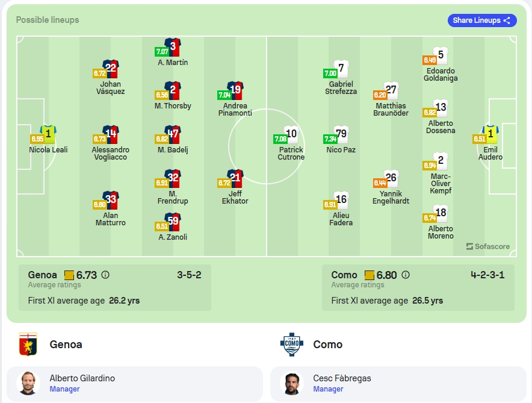Viewport: 532px width, 403px height.
Task: Select Nicola Leali's goalkeeper jersey icon
Action: pos(48,134)
